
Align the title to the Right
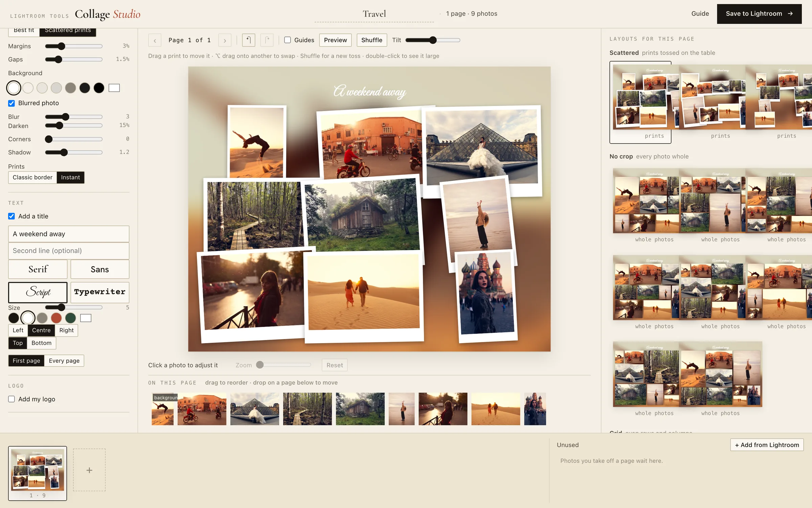coord(66,330)
